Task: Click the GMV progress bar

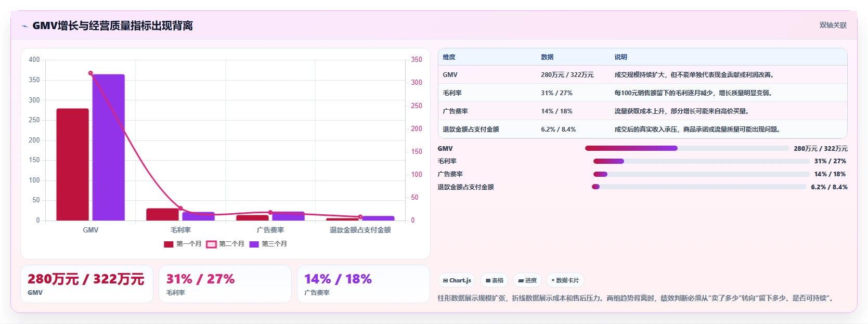Action: point(687,148)
